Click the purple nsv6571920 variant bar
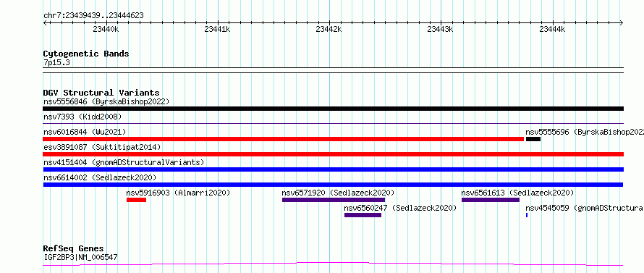644x273 pixels. pyautogui.click(x=334, y=200)
